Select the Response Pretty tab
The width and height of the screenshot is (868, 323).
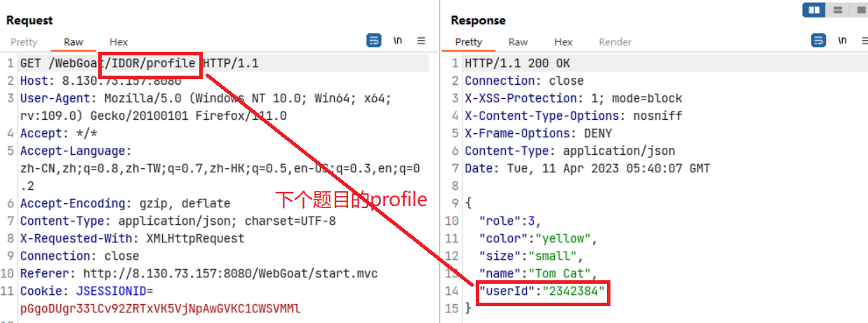(x=468, y=42)
